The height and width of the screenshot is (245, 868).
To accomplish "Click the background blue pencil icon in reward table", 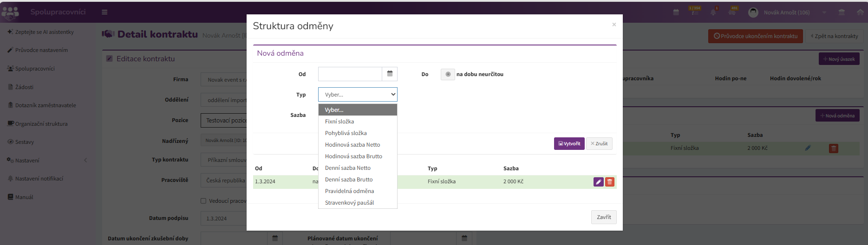I will [808, 148].
